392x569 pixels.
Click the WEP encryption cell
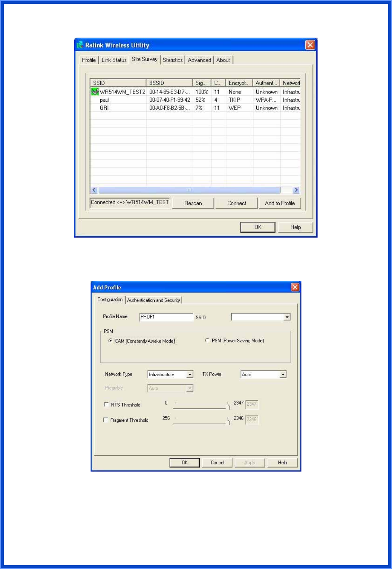coord(234,108)
